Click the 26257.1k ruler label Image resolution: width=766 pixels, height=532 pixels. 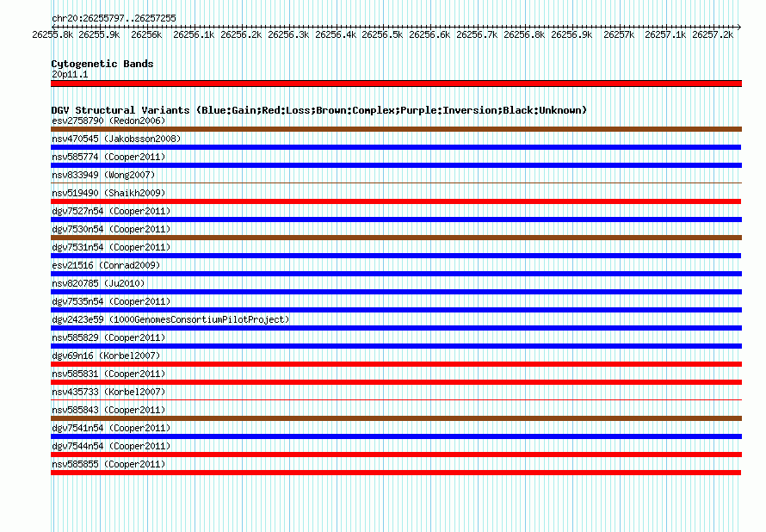pos(665,34)
